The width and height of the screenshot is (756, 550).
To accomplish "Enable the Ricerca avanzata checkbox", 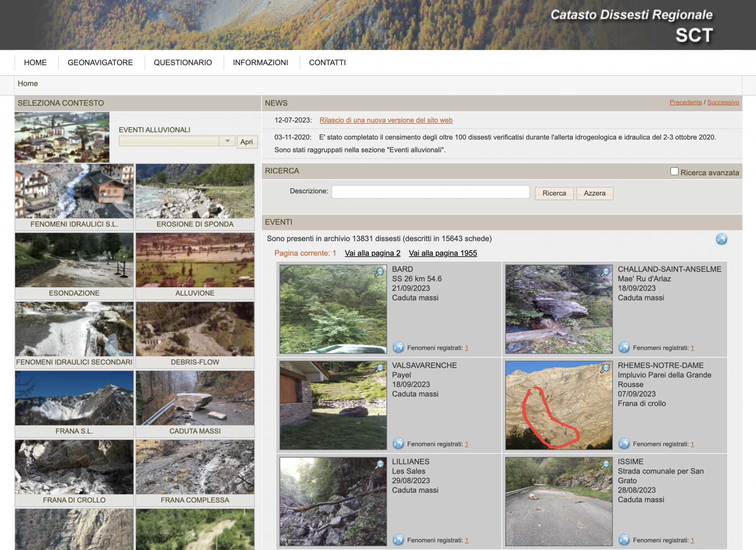I will tap(674, 171).
